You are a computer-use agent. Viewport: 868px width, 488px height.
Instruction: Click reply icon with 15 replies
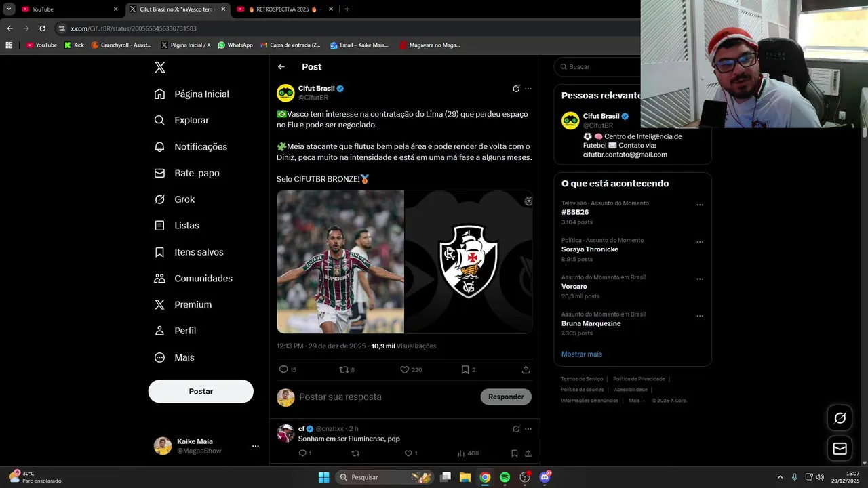pyautogui.click(x=283, y=369)
